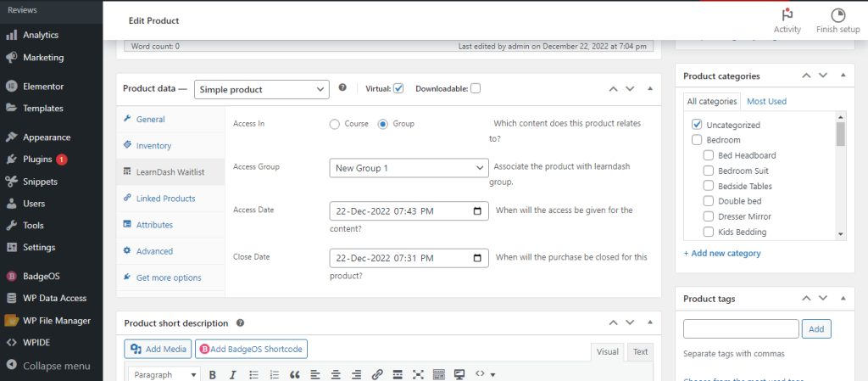Click the product tags input field
Viewport: 868px width, 381px height.
click(741, 329)
